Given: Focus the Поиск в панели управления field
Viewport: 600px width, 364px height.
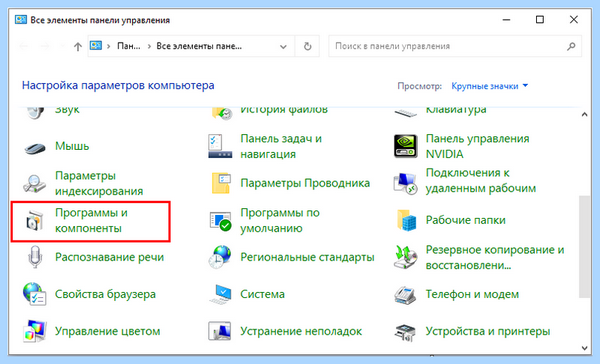Looking at the screenshot, I should coord(455,46).
